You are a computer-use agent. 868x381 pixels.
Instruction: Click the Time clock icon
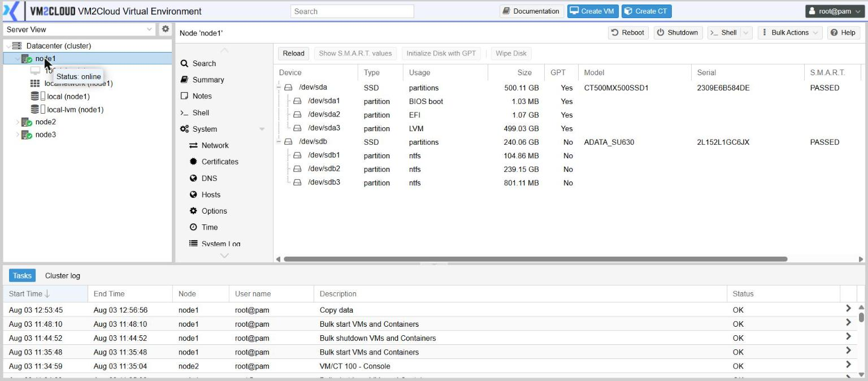coord(193,227)
